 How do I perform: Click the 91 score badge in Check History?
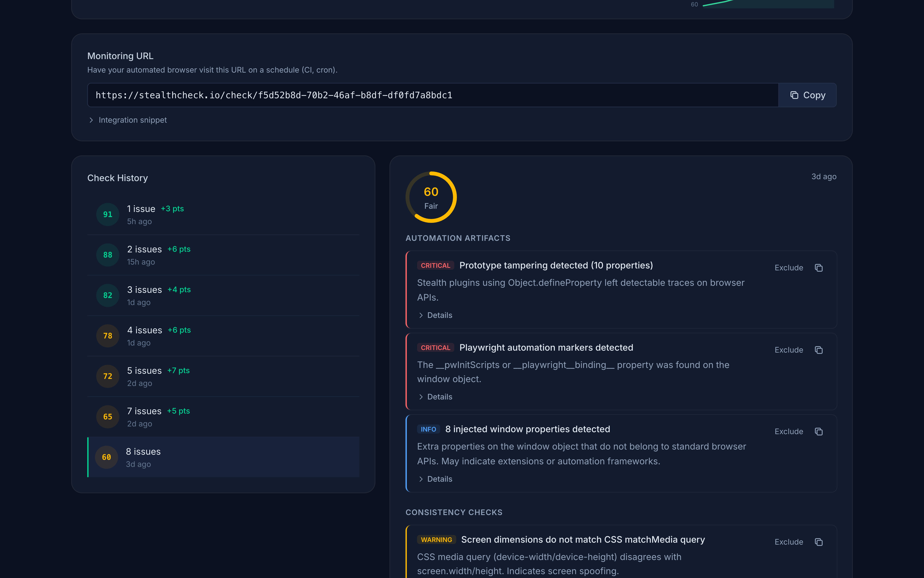pyautogui.click(x=108, y=215)
